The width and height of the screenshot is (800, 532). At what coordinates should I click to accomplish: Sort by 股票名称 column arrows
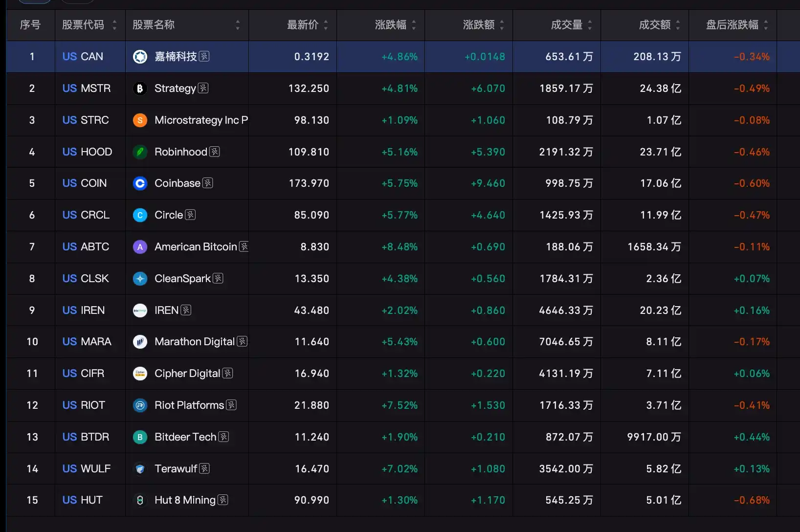[x=238, y=25]
